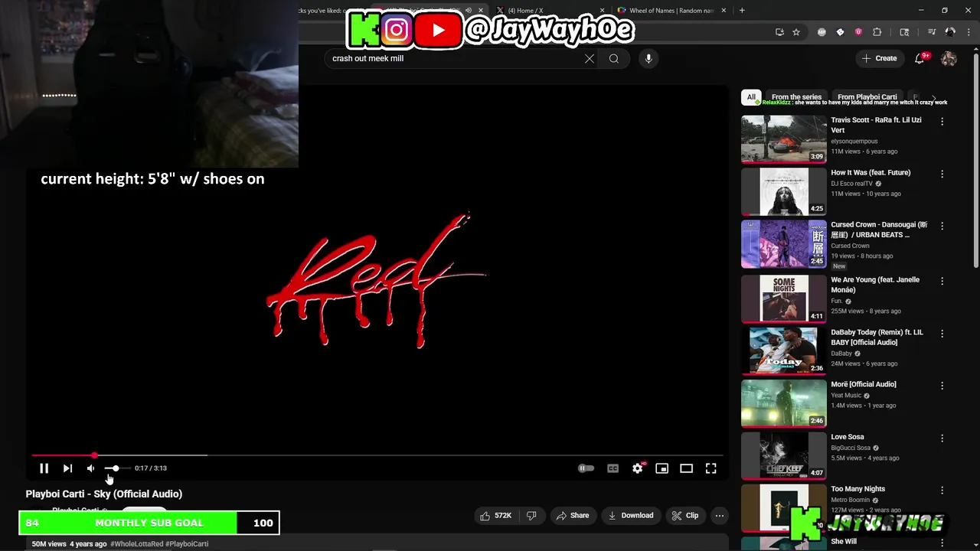Mute the video volume speaker icon
This screenshot has width=980, height=551.
point(90,468)
